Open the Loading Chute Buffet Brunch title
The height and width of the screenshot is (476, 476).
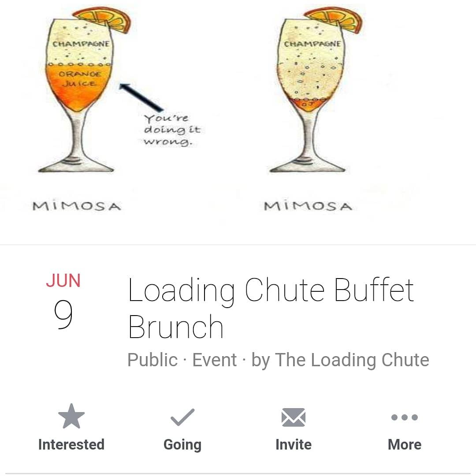tap(271, 308)
